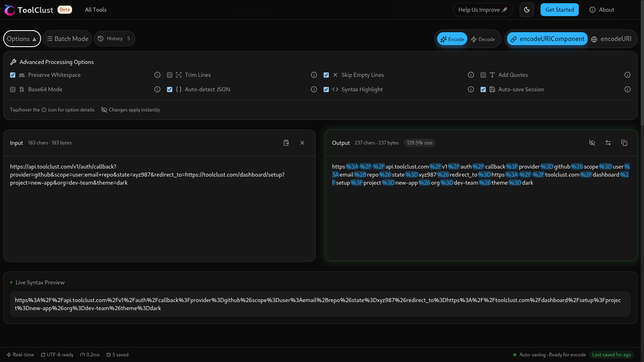The height and width of the screenshot is (362, 644).
Task: Select encodeURI method
Action: [x=611, y=39]
